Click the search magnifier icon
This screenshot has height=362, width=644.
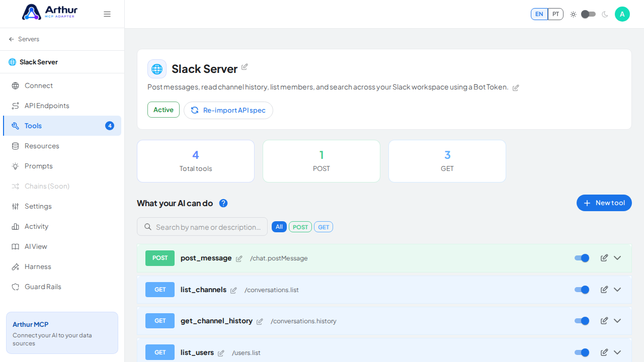(x=148, y=227)
